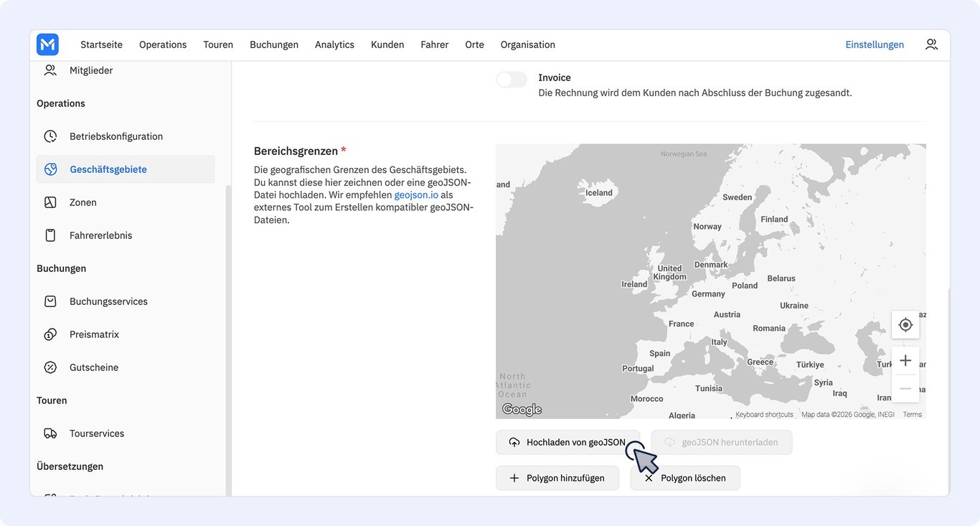
Task: Click the Betriebskonfiguration clock icon
Action: (50, 136)
